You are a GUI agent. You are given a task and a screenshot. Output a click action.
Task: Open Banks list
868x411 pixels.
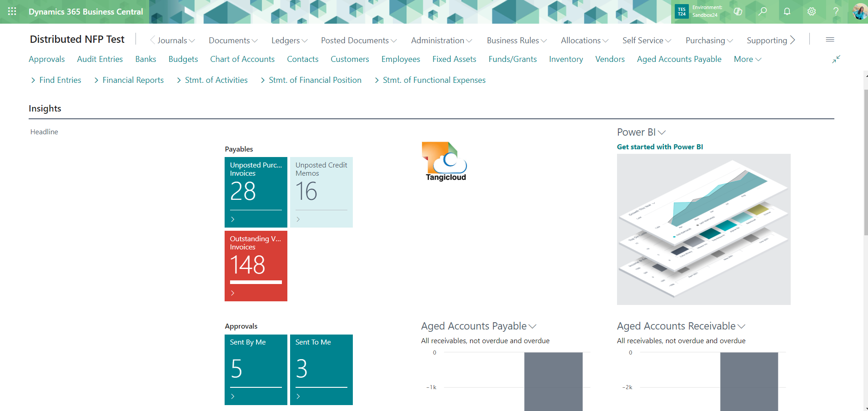tap(146, 59)
